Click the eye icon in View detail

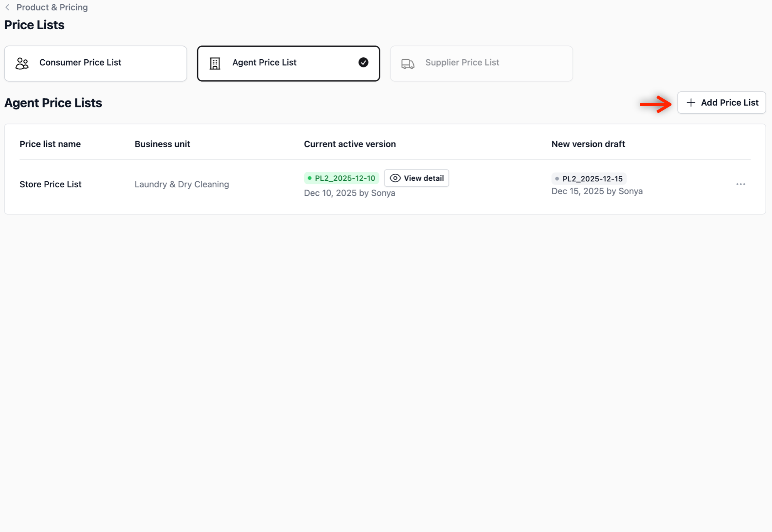[395, 178]
